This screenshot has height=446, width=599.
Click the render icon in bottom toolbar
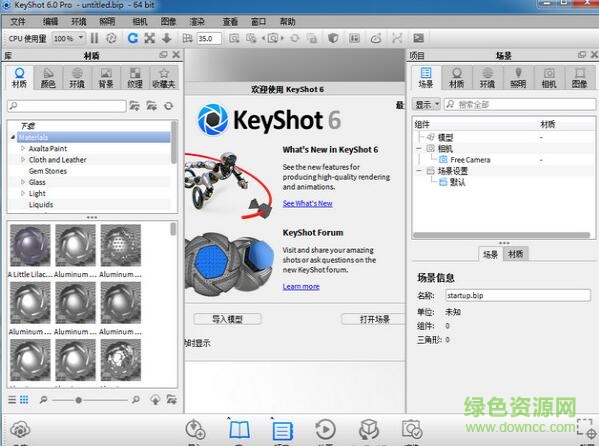[412, 430]
